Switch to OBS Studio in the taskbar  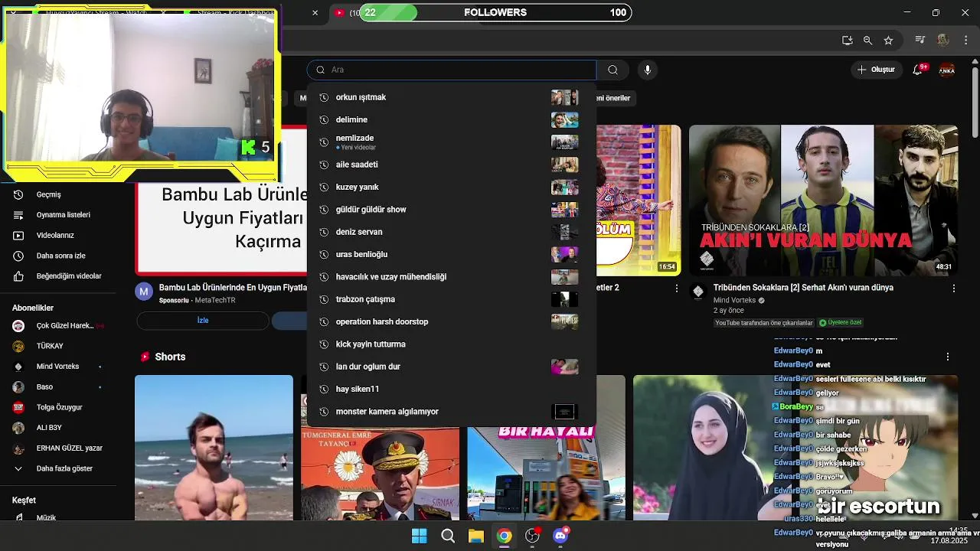click(532, 536)
